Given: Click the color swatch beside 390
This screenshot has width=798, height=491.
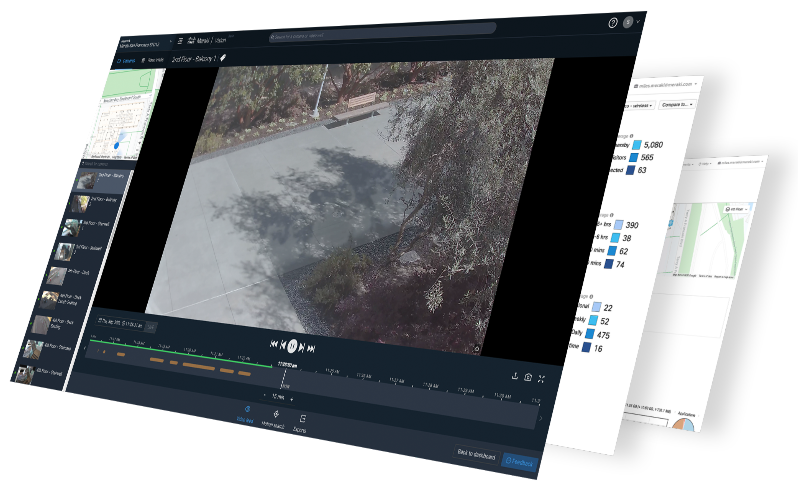Looking at the screenshot, I should click(x=618, y=225).
